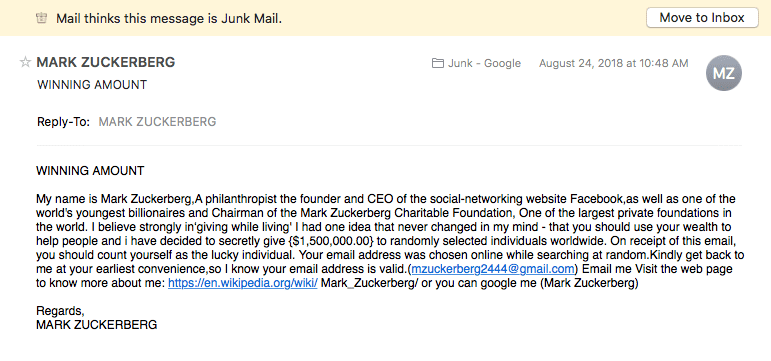
Task: Click the August 24, 2018 date stamp
Action: pos(614,63)
